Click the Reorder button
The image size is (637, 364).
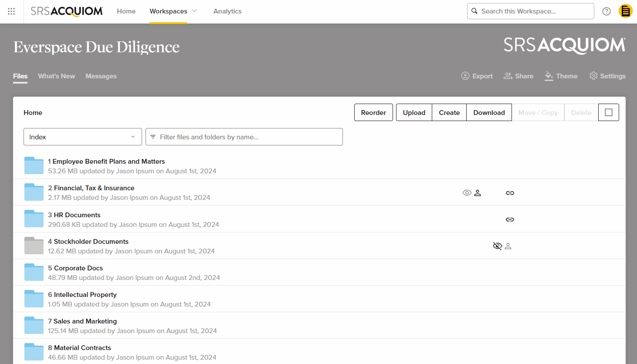(373, 112)
